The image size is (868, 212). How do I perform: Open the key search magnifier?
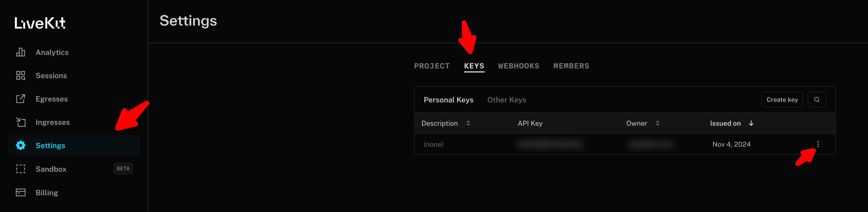[x=816, y=100]
